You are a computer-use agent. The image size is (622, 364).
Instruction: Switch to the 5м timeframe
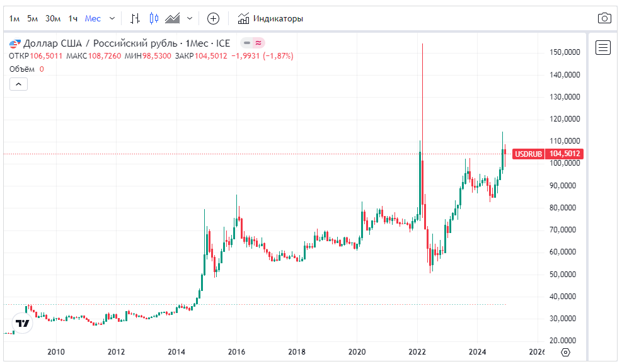pyautogui.click(x=33, y=18)
